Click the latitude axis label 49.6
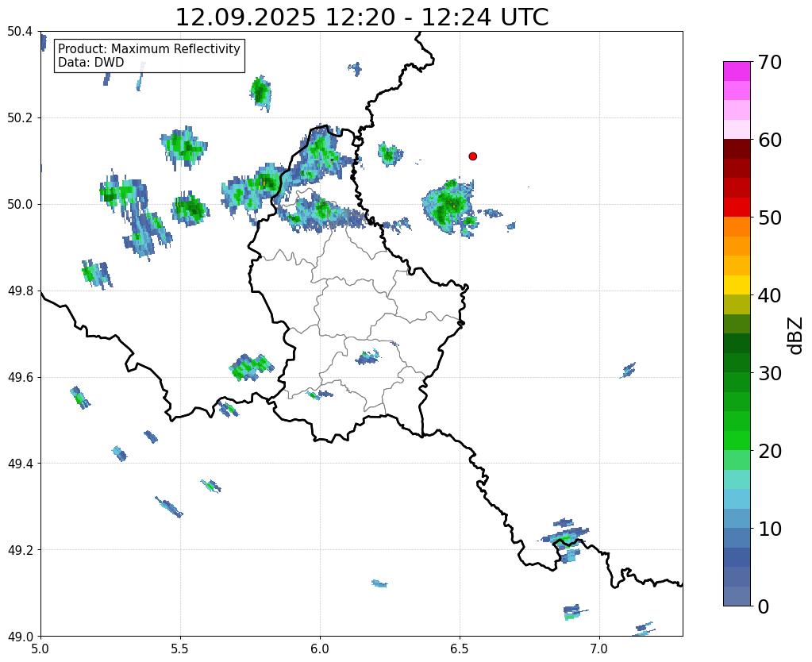The height and width of the screenshot is (662, 812). (20, 377)
